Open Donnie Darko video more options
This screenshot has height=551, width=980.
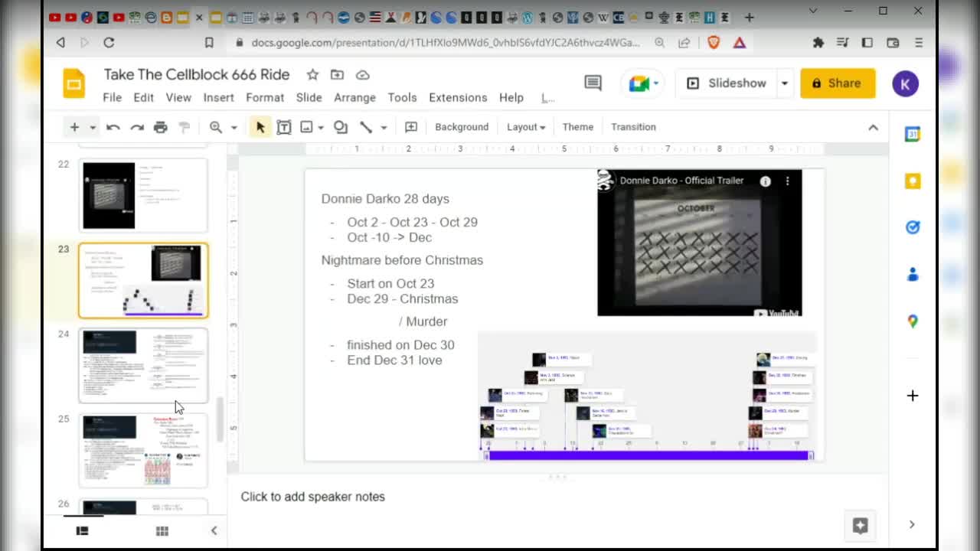[x=787, y=181]
